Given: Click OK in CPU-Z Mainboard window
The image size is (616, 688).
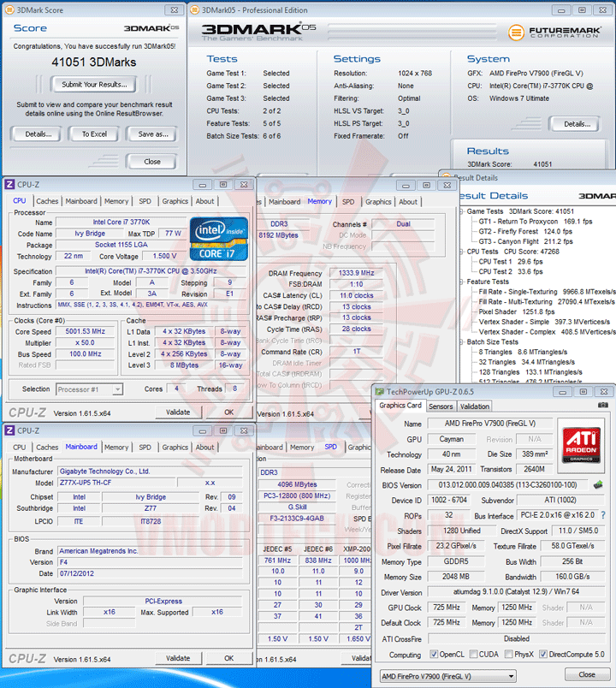Looking at the screenshot, I should (229, 658).
